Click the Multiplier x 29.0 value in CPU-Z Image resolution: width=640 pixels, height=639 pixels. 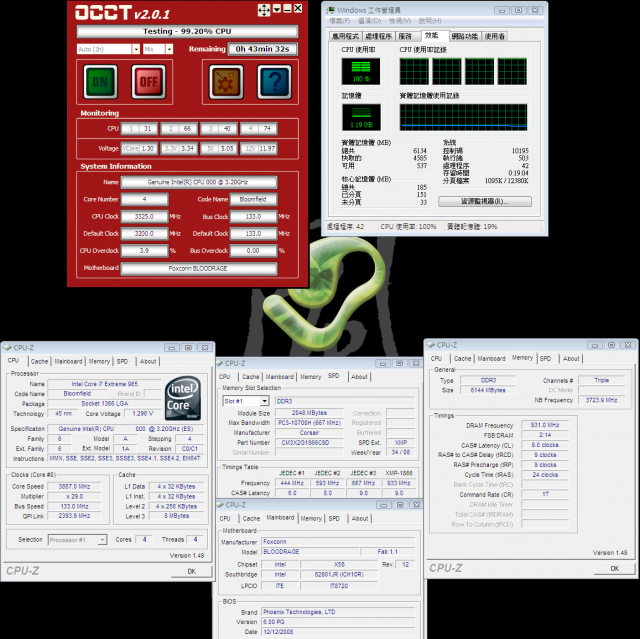74,497
